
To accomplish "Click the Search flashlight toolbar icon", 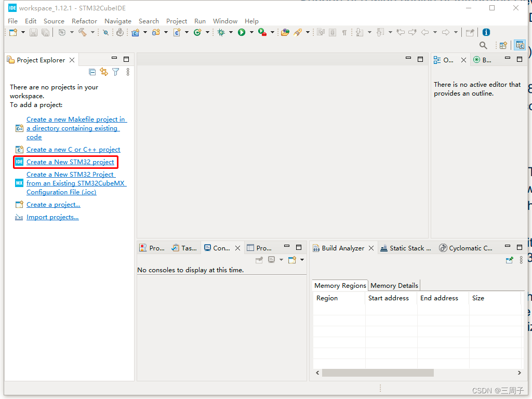I will (x=298, y=33).
